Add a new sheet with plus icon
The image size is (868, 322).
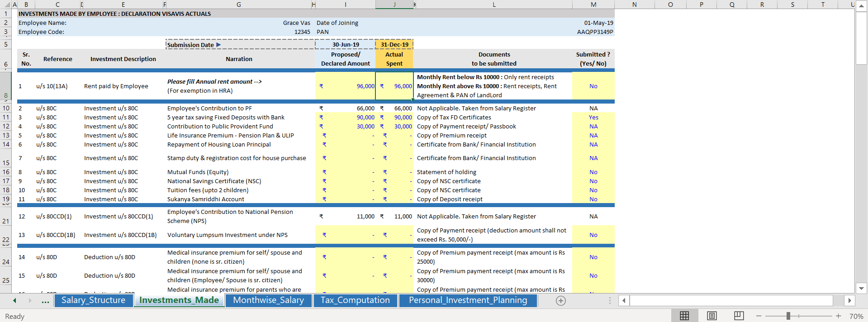(561, 301)
